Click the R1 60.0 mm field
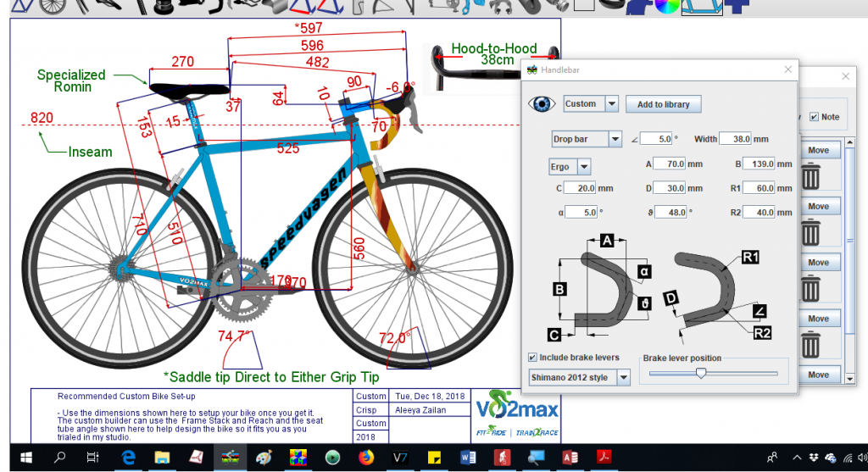 pos(759,188)
